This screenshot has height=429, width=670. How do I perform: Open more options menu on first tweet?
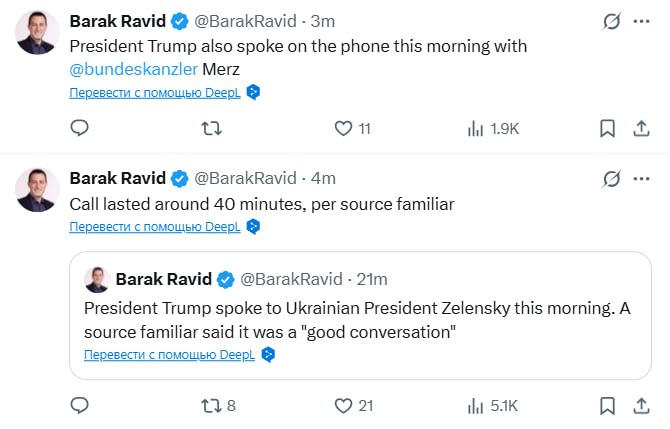click(x=640, y=21)
